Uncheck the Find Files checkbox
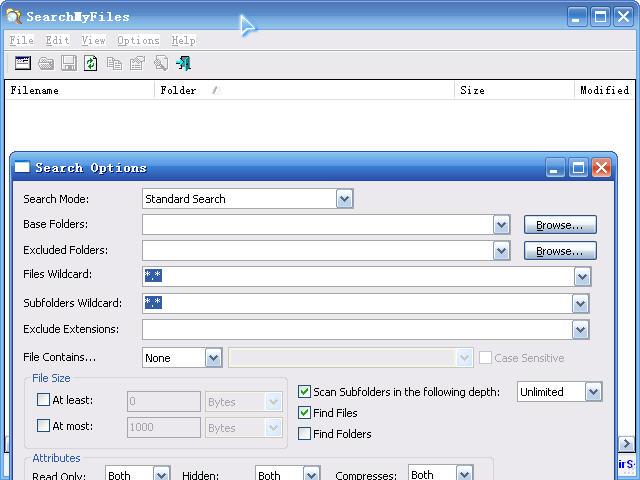Screen dimensions: 640x480 pos(304,413)
